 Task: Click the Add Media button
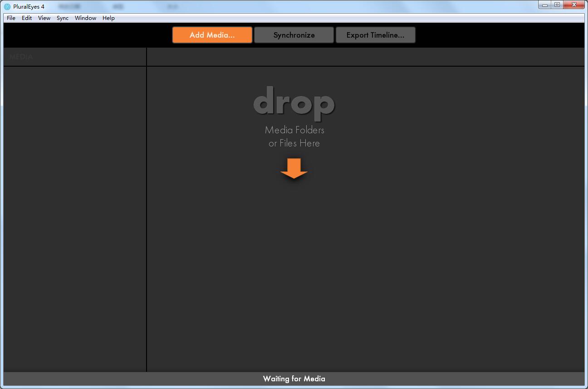click(x=212, y=35)
